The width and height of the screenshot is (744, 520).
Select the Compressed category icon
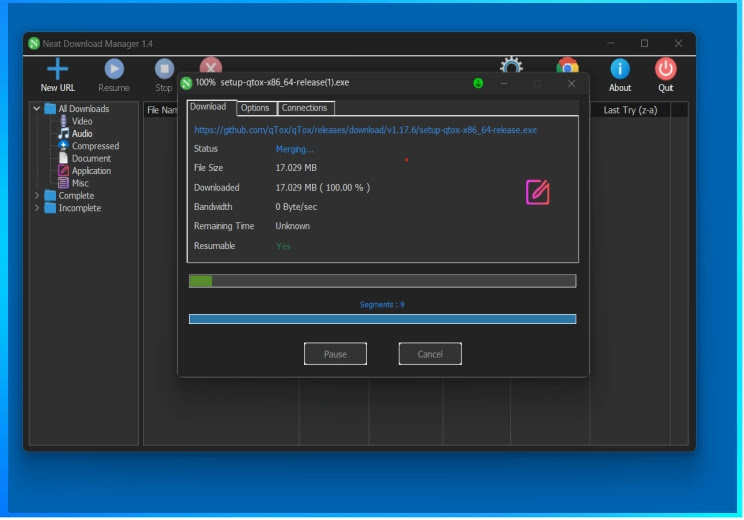(x=63, y=146)
